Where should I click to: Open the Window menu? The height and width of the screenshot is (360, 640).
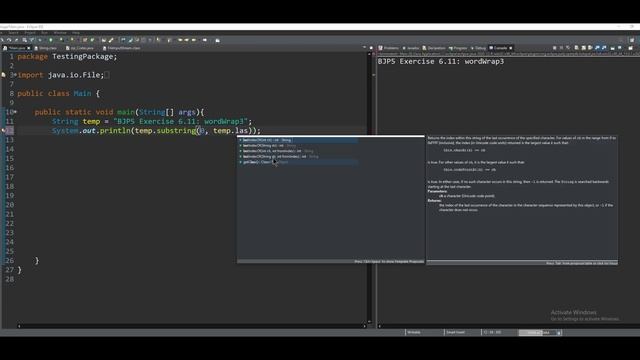point(60,33)
